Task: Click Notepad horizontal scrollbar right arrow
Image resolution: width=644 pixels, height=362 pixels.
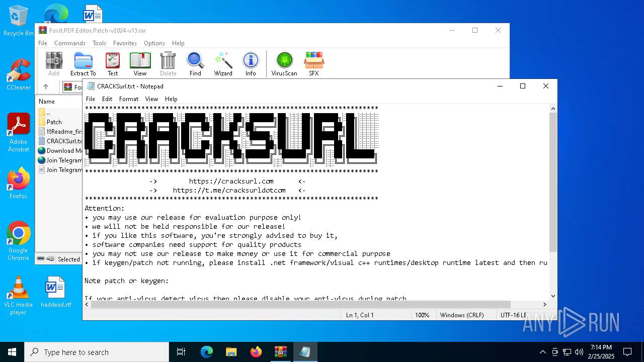Action: click(x=545, y=304)
